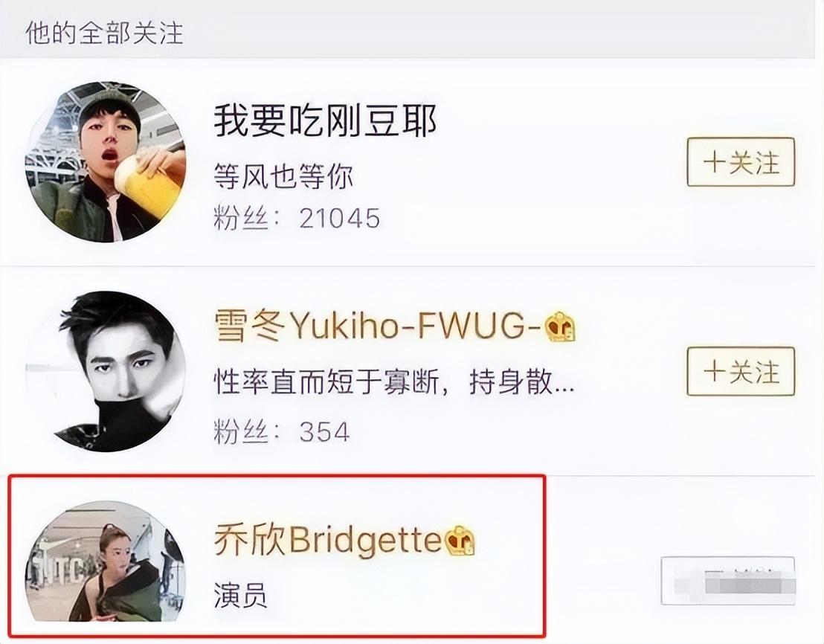Follow 雪冬Yukiho-FWUG- with the 十关注 button
Screen dimensions: 824x644
[741, 371]
